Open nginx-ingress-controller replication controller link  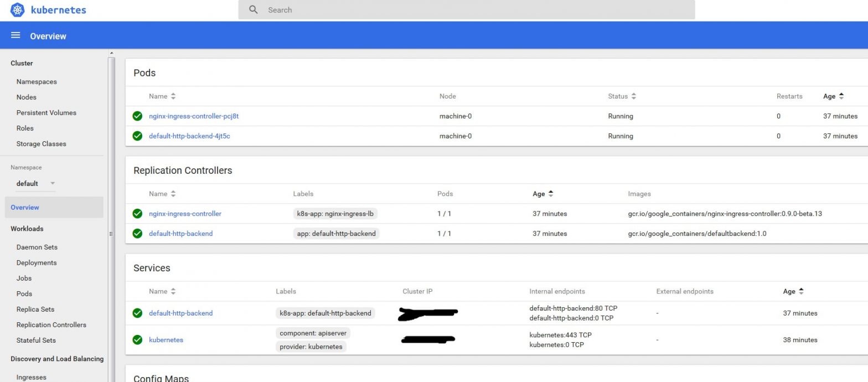[185, 214]
